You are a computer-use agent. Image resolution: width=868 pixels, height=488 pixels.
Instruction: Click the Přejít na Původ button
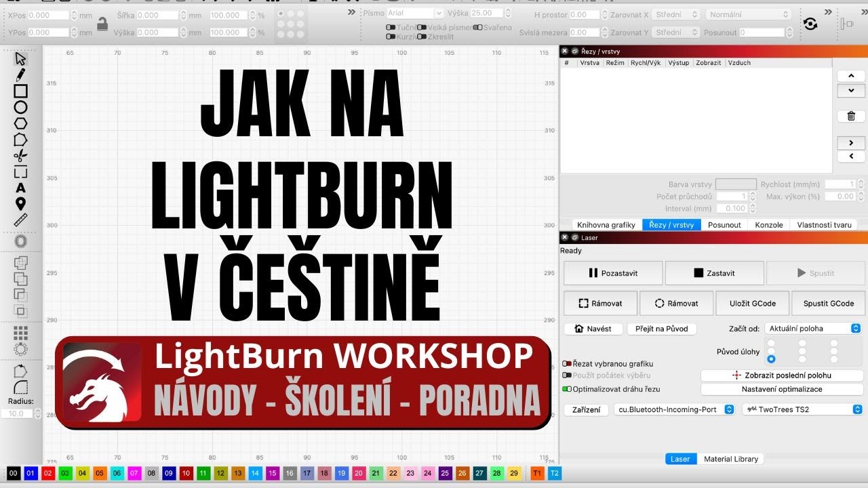(x=661, y=329)
